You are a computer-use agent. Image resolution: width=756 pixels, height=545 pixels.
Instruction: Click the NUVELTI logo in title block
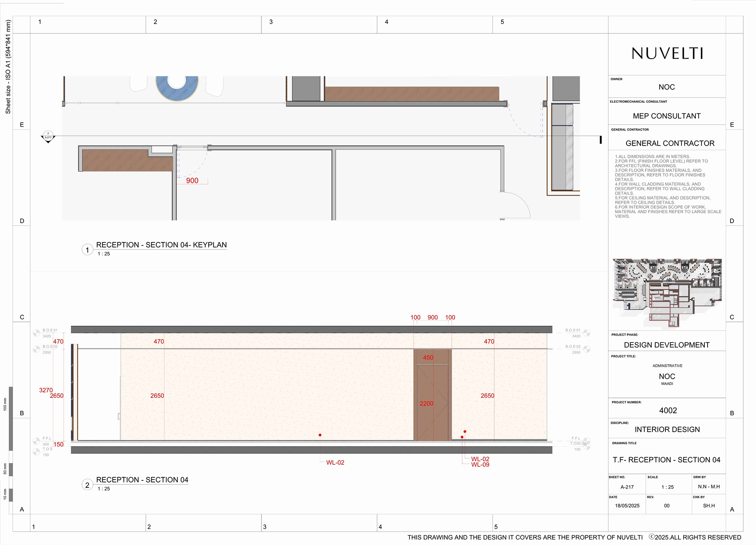(x=667, y=54)
